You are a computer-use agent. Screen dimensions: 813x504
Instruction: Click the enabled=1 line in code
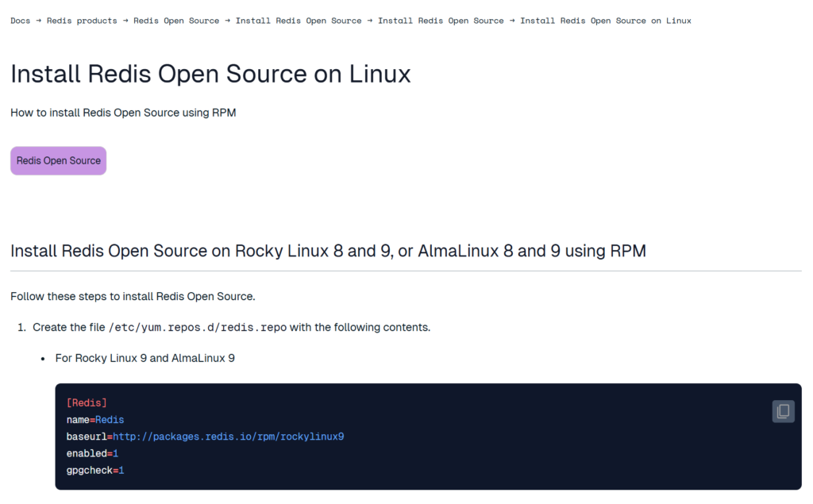coord(92,453)
